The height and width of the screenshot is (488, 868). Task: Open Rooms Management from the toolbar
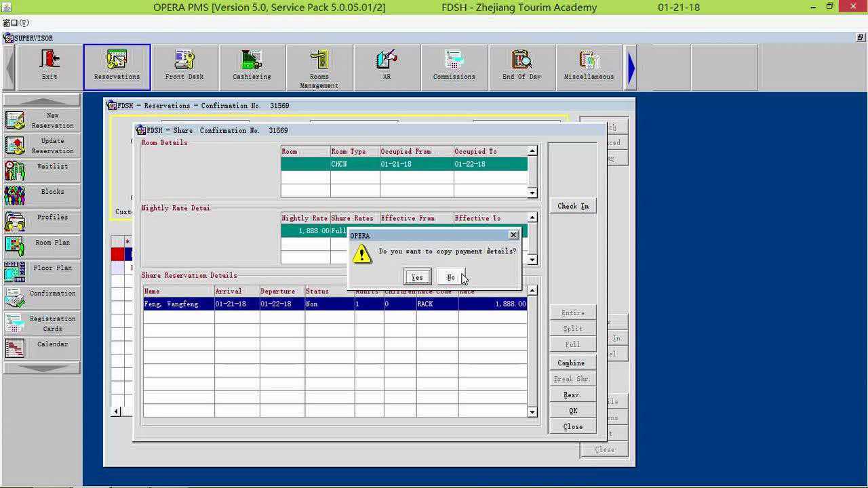(x=319, y=67)
